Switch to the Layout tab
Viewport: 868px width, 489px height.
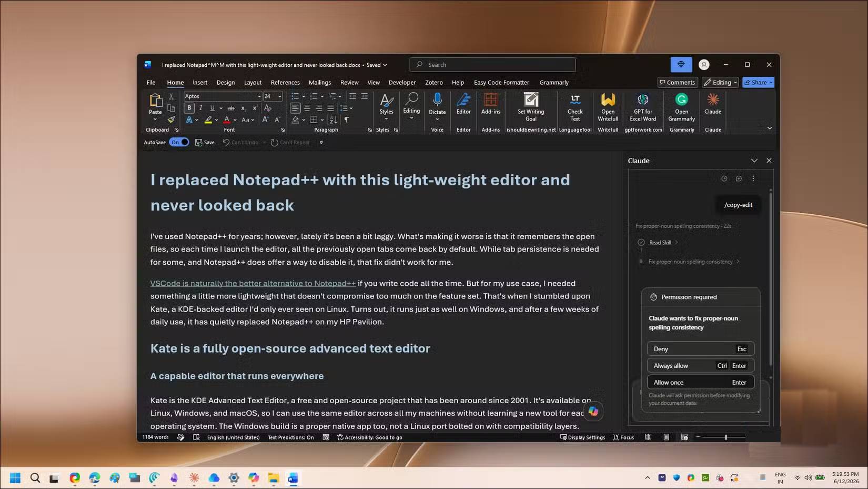[253, 83]
